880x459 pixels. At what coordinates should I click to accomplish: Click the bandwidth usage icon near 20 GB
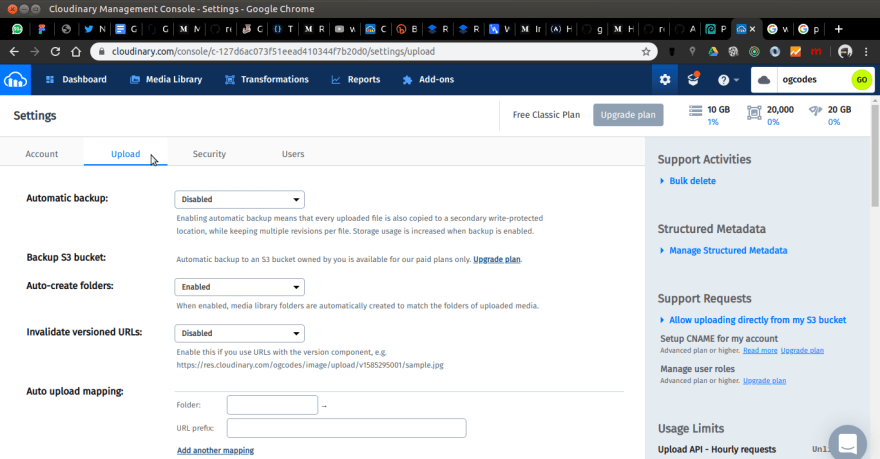click(815, 111)
